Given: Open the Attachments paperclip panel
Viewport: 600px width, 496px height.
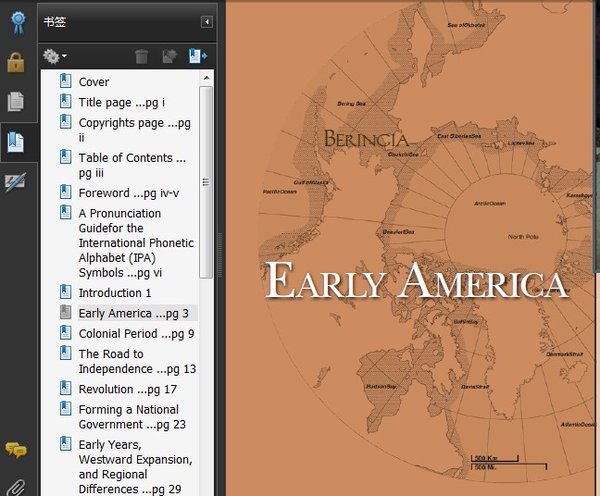Looking at the screenshot, I should click(16, 487).
